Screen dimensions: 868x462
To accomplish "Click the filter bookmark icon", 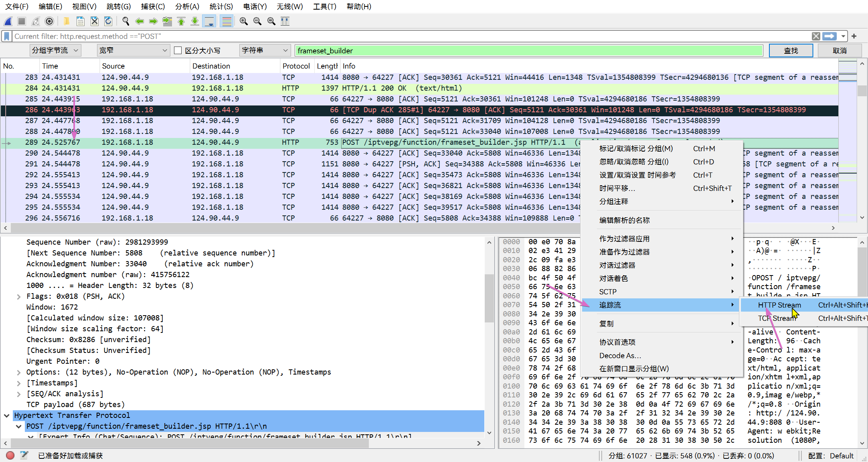I will 6,36.
